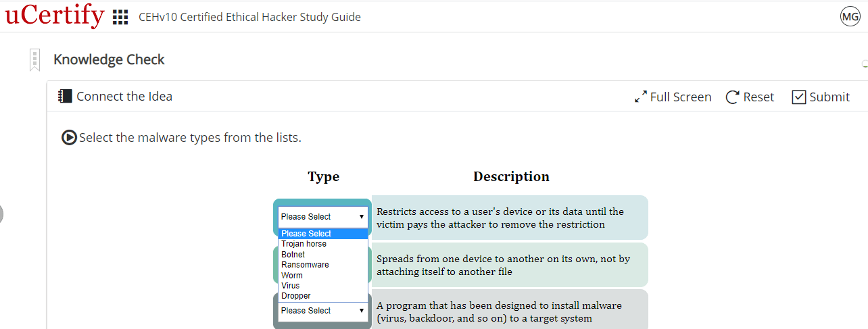Choose the highlighted Please Select option
Screen dimensions: 868x329
click(x=306, y=234)
